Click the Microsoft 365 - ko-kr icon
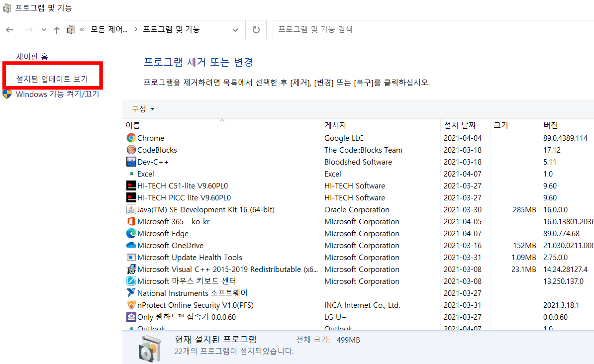Viewport: 594px width, 364px height. click(131, 222)
